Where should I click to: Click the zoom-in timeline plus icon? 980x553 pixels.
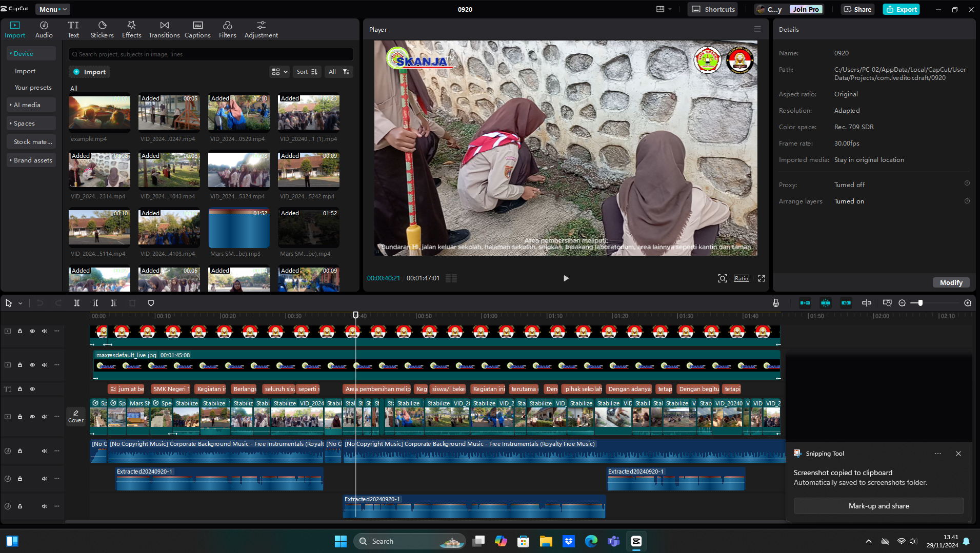click(x=967, y=303)
